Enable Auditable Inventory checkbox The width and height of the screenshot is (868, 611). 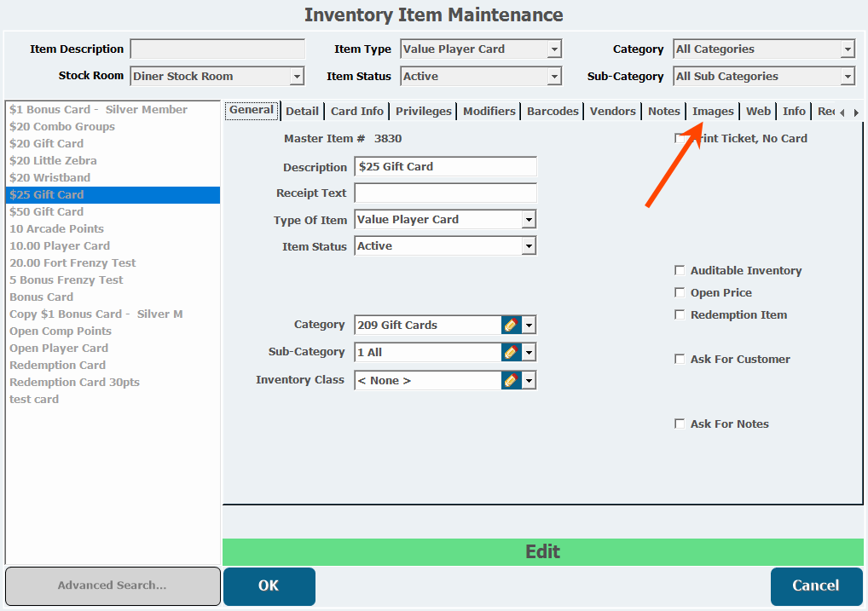(x=680, y=270)
